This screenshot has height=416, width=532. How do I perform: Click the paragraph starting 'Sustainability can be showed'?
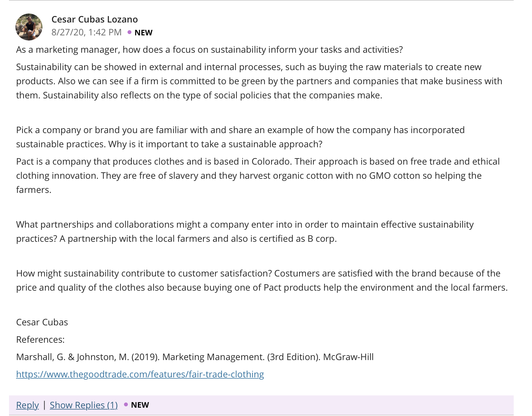[259, 81]
